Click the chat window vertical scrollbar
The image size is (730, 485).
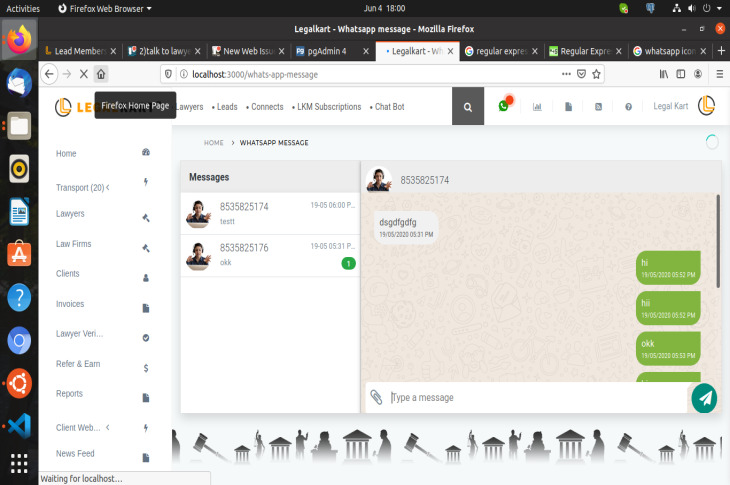717,240
